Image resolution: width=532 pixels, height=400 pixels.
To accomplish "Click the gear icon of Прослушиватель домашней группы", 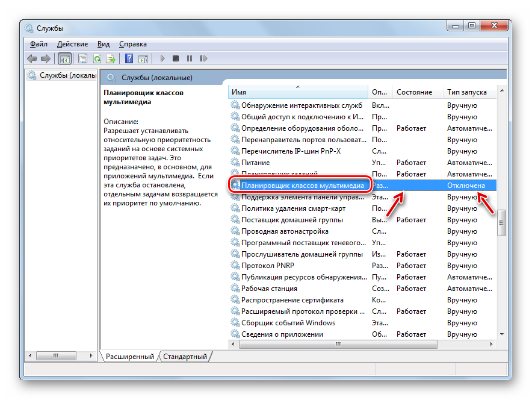I will (x=235, y=254).
